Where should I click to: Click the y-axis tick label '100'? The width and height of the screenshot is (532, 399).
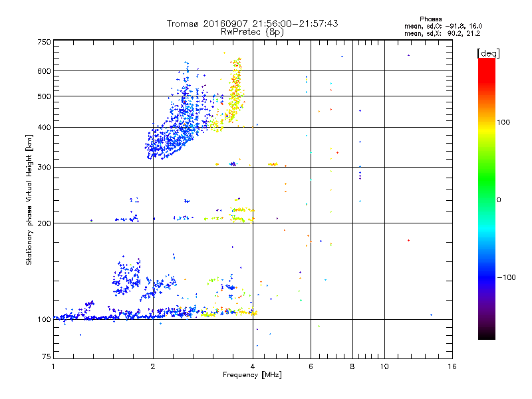click(44, 319)
